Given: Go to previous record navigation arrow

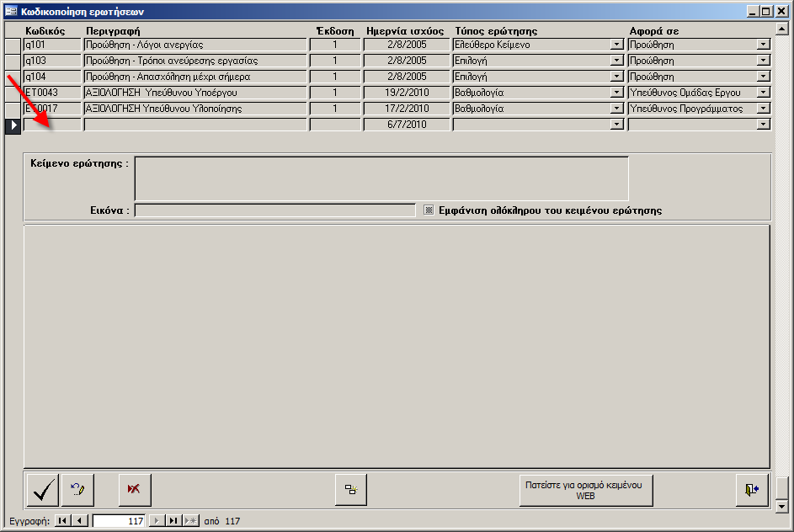Looking at the screenshot, I should click(x=80, y=521).
